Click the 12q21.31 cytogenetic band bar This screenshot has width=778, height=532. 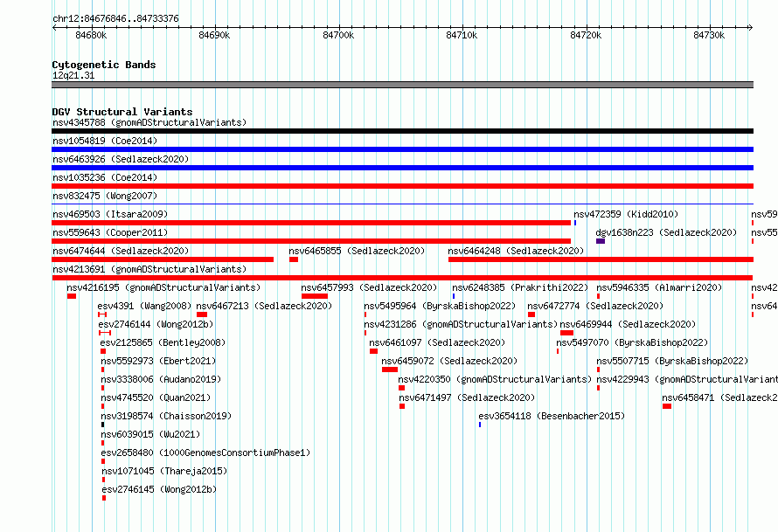402,85
